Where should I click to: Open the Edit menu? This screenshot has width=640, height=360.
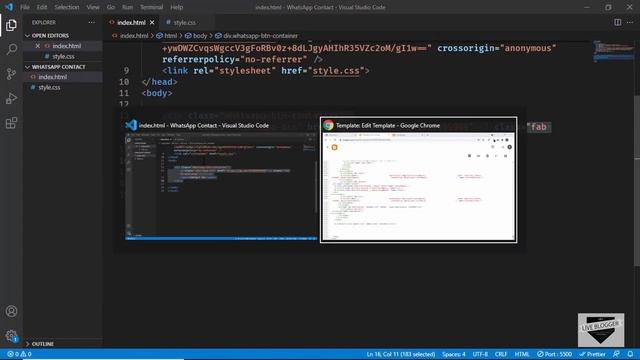[x=42, y=7]
